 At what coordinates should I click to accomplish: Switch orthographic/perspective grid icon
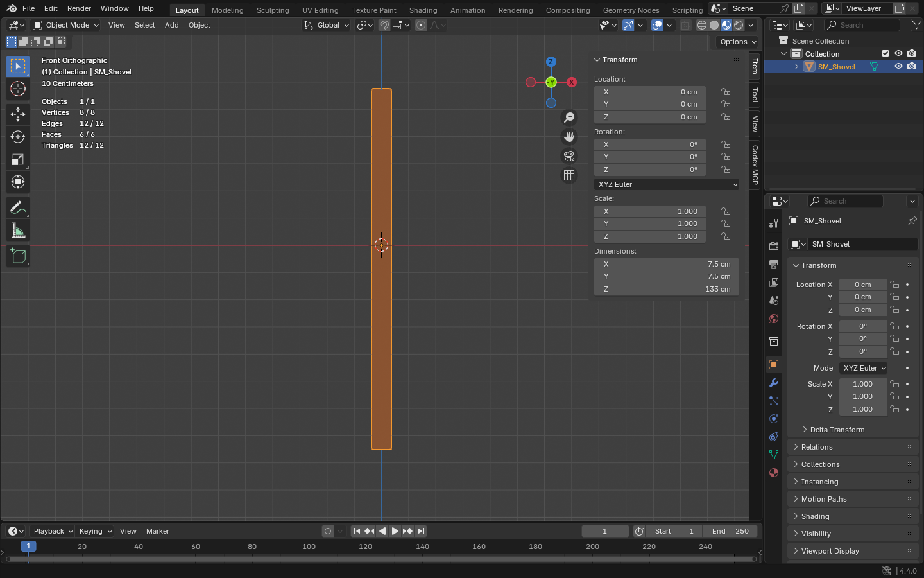click(569, 175)
